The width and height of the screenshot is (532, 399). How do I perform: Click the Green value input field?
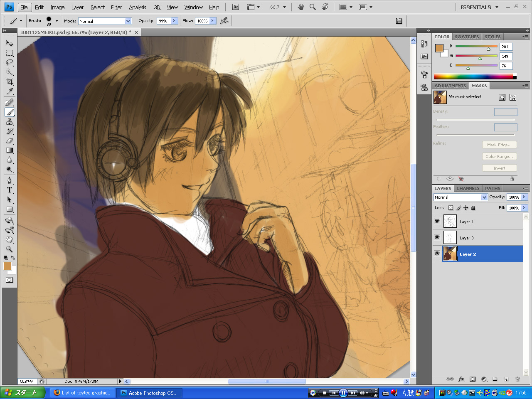[506, 56]
